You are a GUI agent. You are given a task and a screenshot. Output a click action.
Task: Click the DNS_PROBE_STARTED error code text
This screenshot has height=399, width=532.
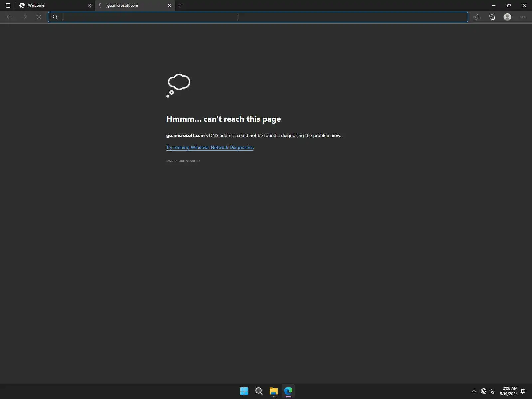(183, 161)
